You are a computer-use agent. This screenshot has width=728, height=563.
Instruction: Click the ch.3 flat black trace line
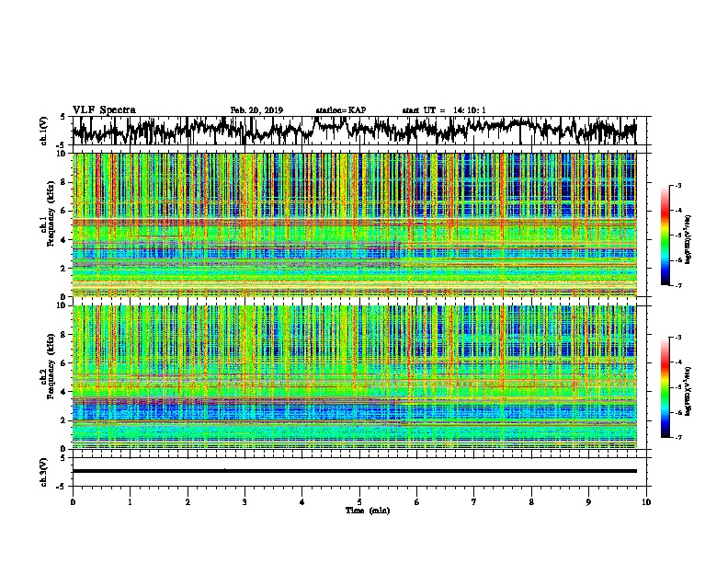click(x=354, y=471)
